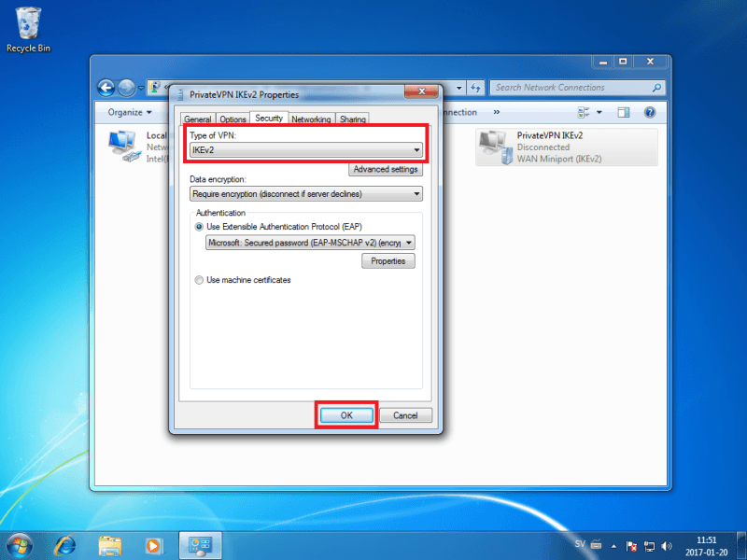
Task: Open the Recycle Bin icon
Action: 28,30
